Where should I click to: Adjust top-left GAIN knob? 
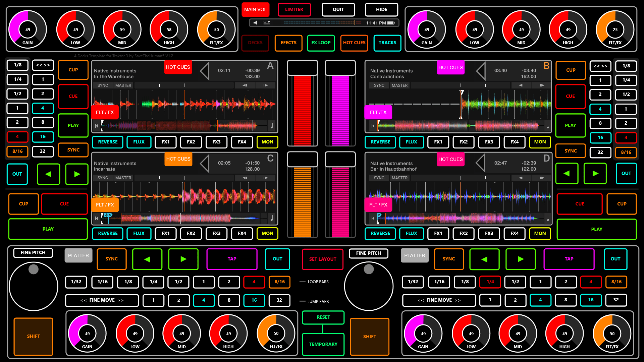click(28, 29)
